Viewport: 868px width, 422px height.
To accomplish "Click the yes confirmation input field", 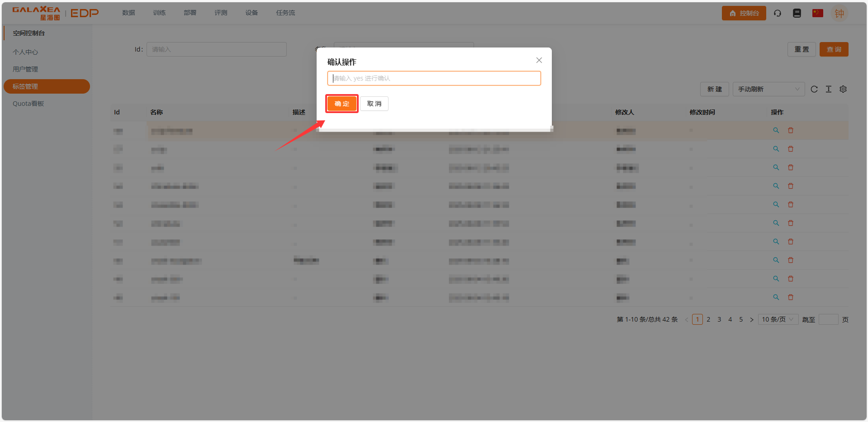I will coord(434,78).
